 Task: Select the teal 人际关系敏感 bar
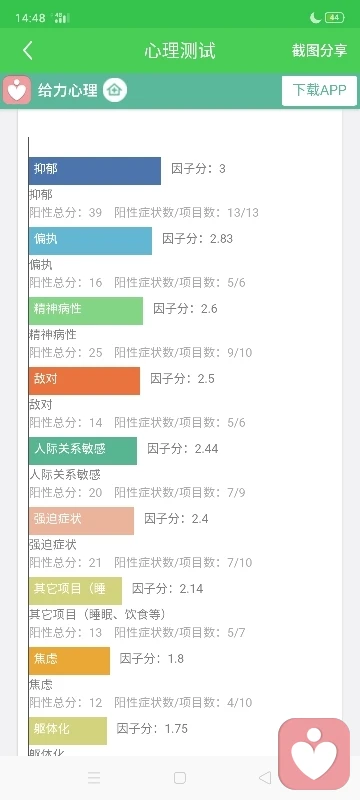pyautogui.click(x=83, y=451)
